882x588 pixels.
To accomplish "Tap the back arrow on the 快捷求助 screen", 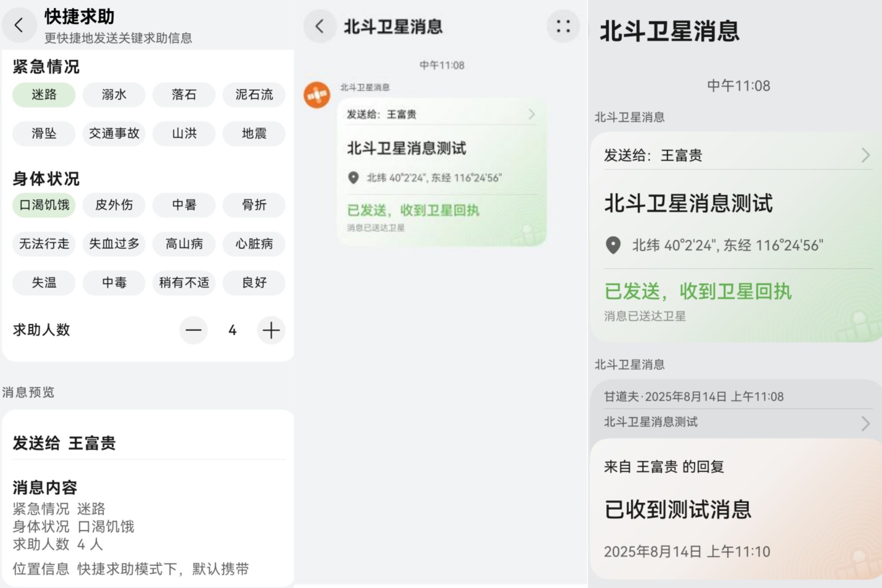I will [19, 26].
